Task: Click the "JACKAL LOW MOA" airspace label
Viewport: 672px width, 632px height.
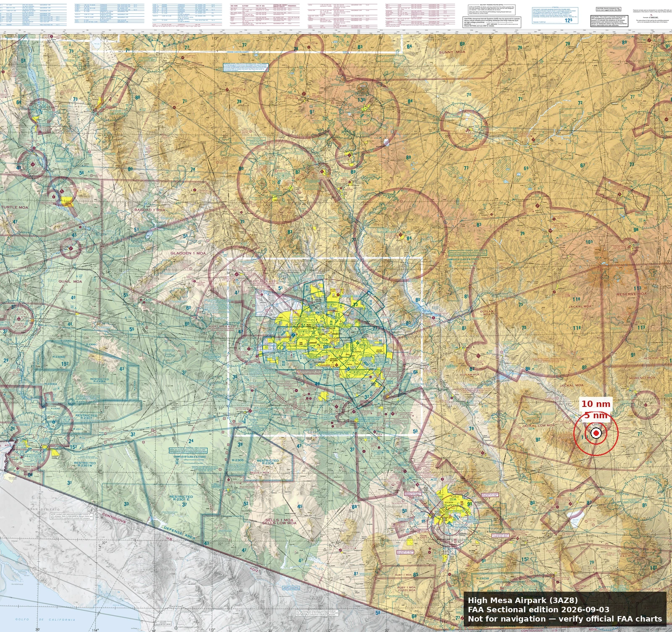Action: click(538, 425)
